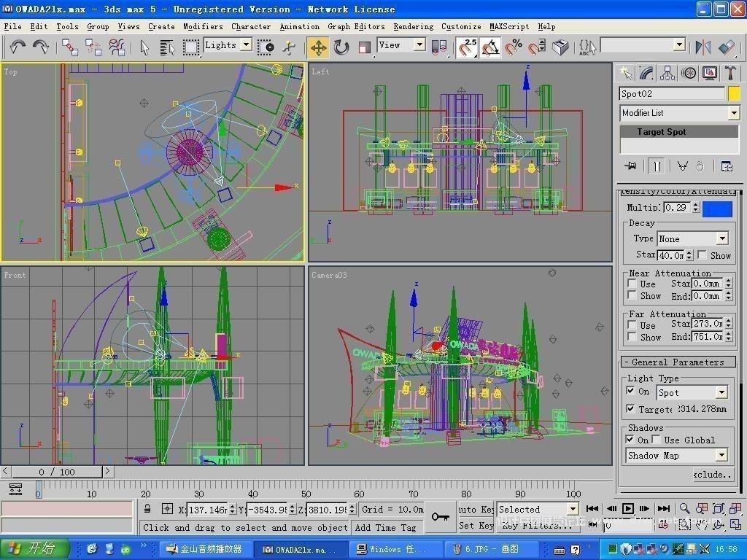
Task: Activate the Select and Link tool
Action: click(71, 47)
